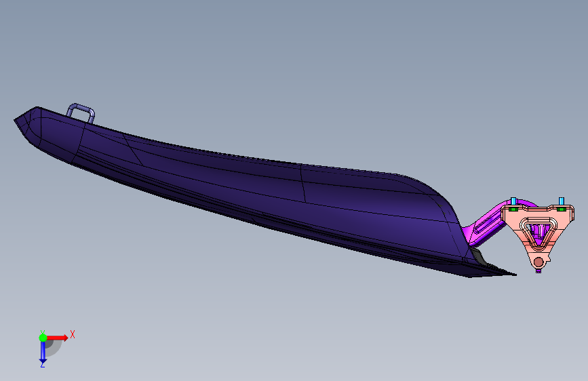Click the X axis label
Screen dimensions: 588x381
pyautogui.click(x=73, y=334)
